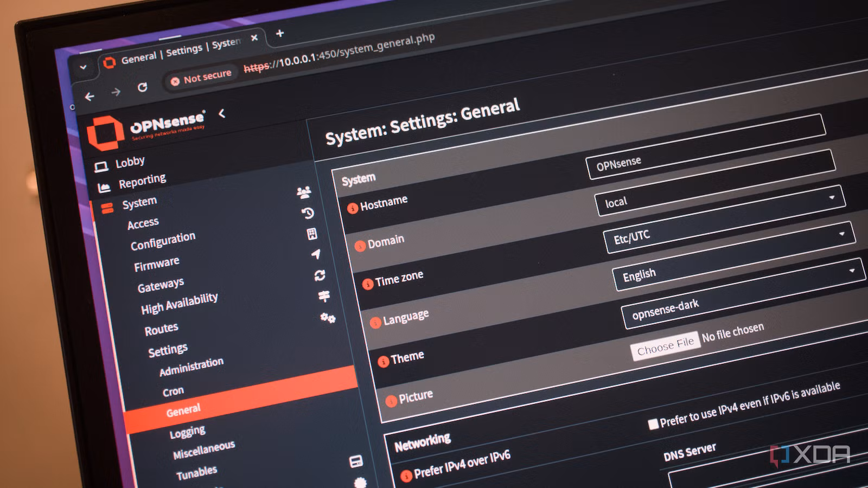Open Logging under Settings

[x=188, y=432]
